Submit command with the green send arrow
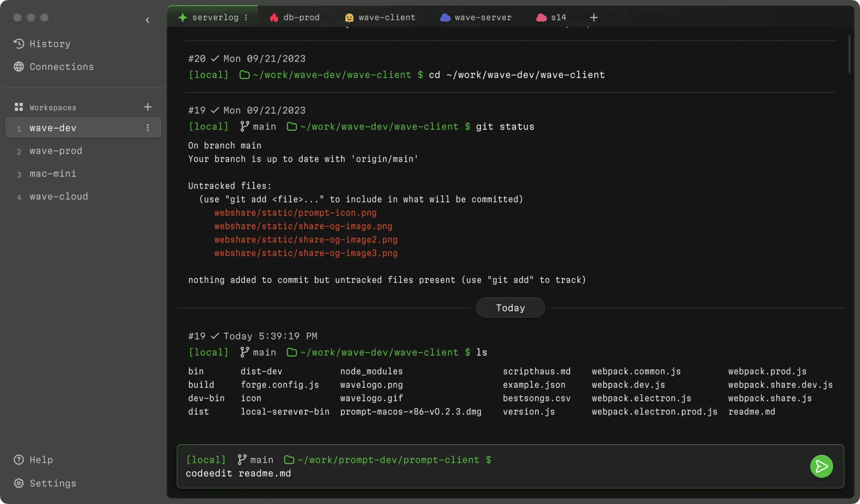 pyautogui.click(x=822, y=466)
